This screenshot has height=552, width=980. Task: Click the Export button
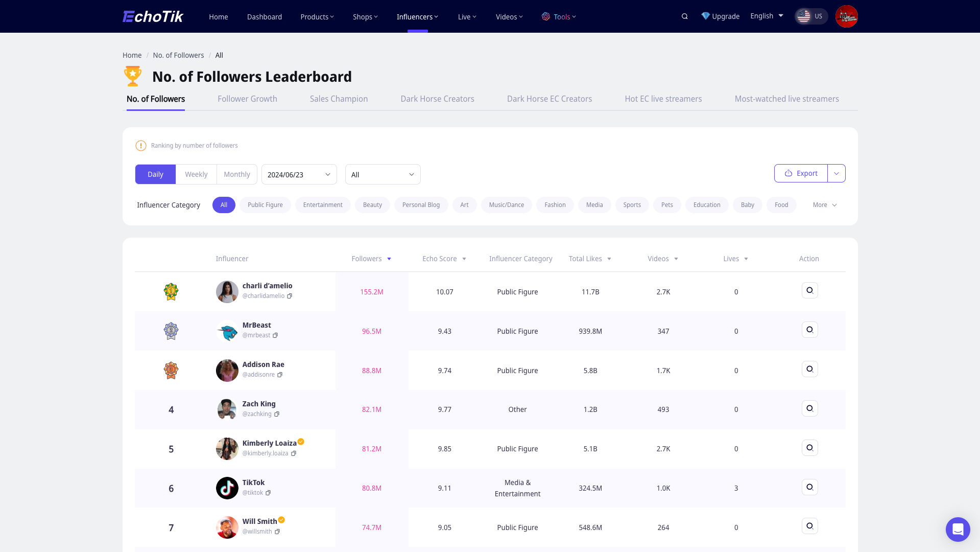[801, 173]
